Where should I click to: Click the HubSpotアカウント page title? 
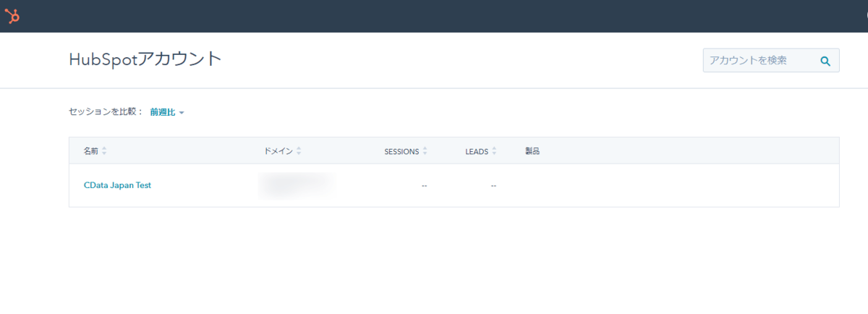[x=145, y=59]
